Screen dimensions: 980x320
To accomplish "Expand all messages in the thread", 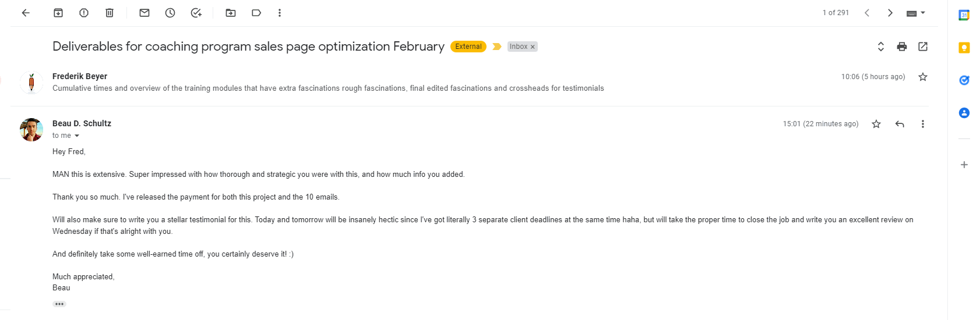I will tap(881, 47).
